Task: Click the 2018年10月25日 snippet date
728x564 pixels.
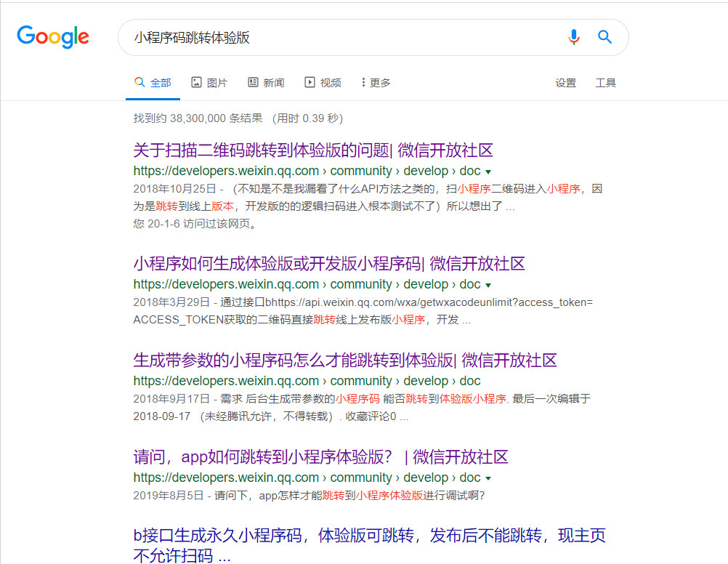Action: (174, 189)
